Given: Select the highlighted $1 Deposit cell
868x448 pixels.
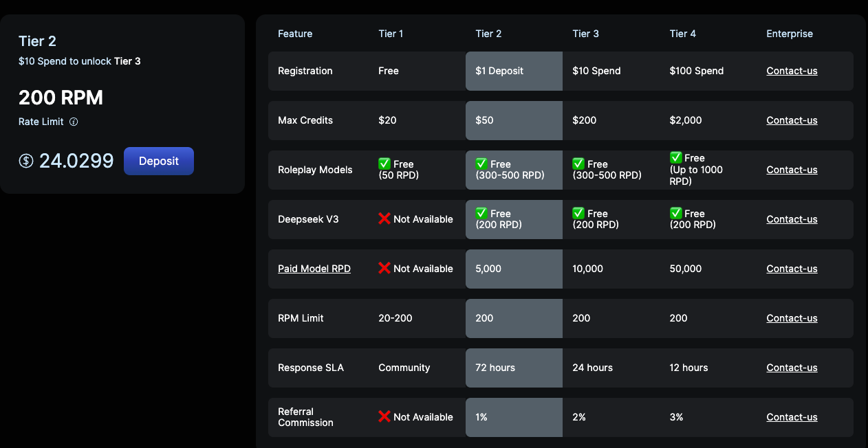Looking at the screenshot, I should (513, 71).
